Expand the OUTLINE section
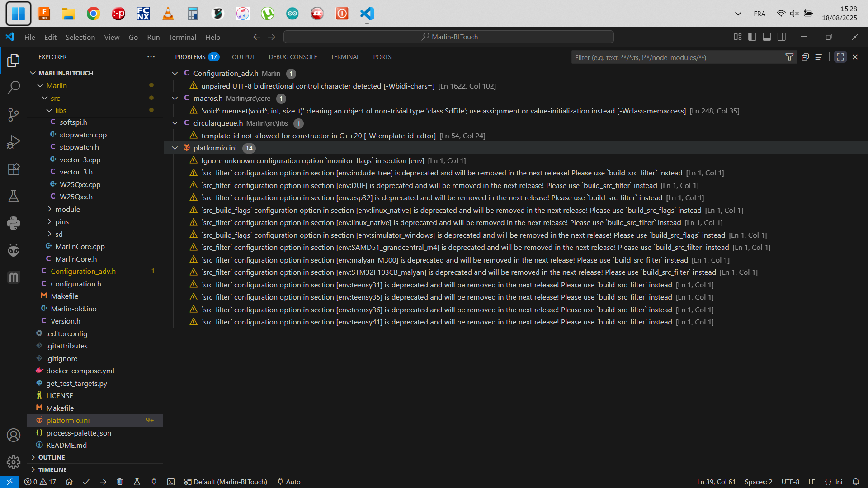Screen dimensions: 868x488 click(52, 457)
